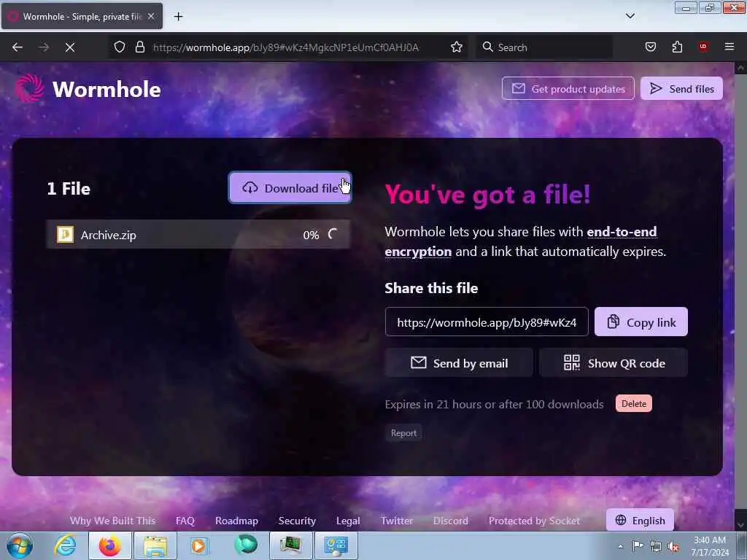
Task: Close the Wormhole tab
Action: coord(151,16)
